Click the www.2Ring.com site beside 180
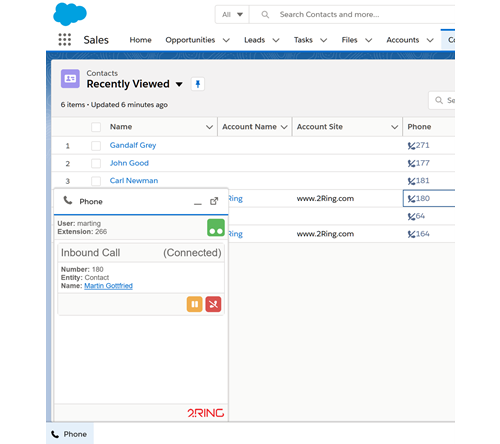 coord(325,199)
